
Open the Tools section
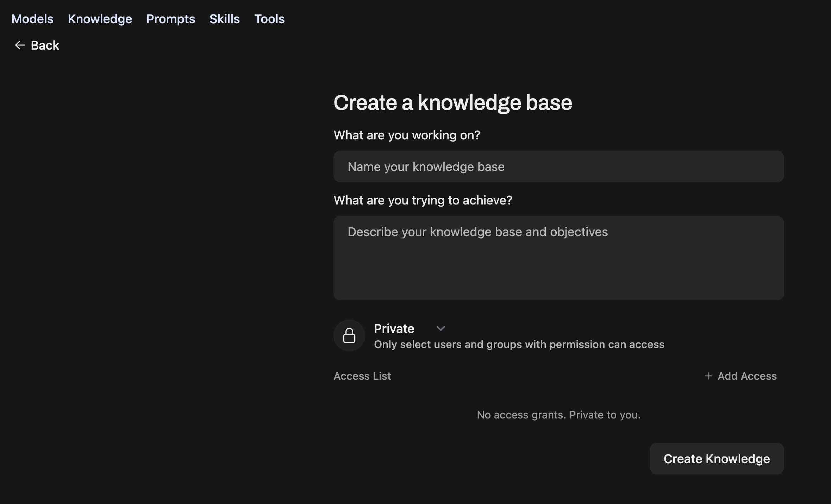(269, 19)
